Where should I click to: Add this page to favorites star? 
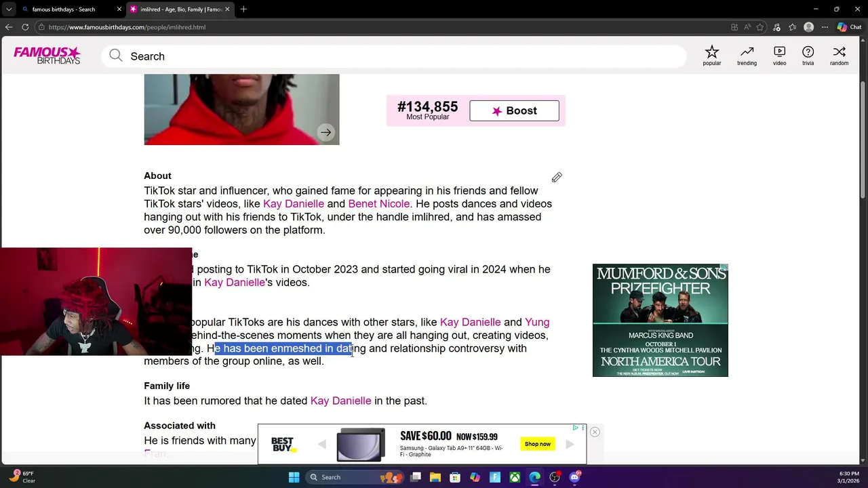tap(760, 27)
